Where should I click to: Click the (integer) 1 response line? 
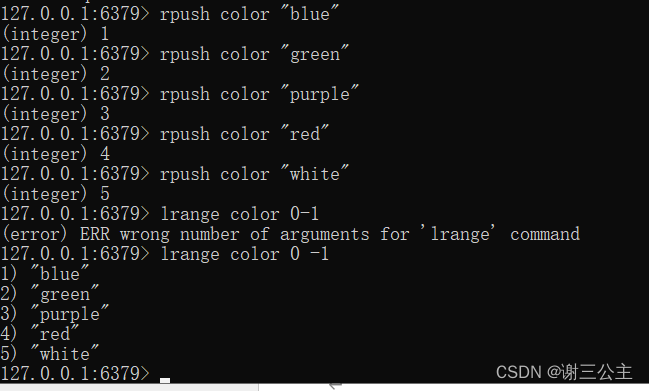click(x=56, y=34)
